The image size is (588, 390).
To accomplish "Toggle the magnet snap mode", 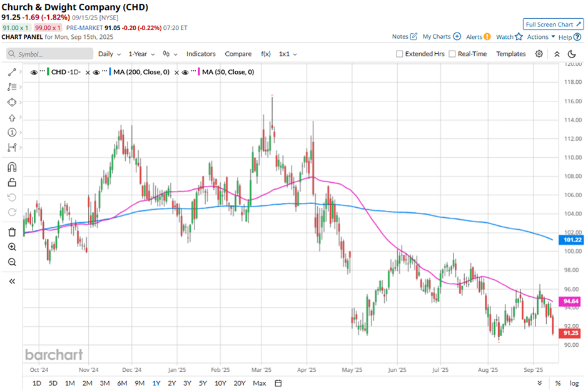I will 12,167.
